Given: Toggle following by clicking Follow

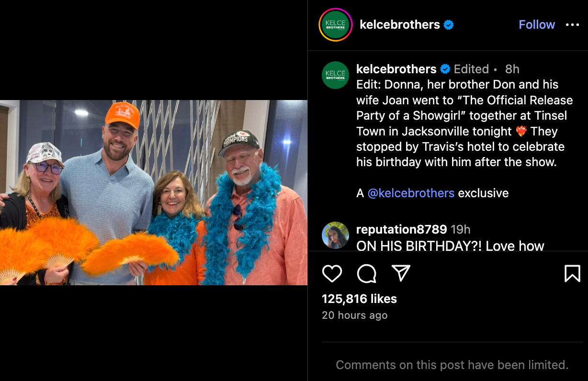Looking at the screenshot, I should tap(537, 24).
